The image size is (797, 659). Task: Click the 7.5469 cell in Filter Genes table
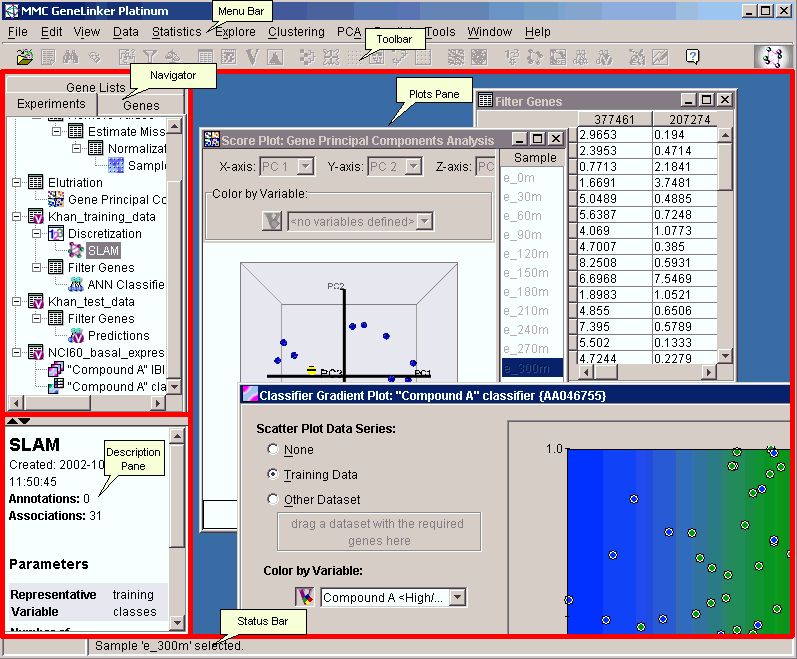[x=685, y=278]
